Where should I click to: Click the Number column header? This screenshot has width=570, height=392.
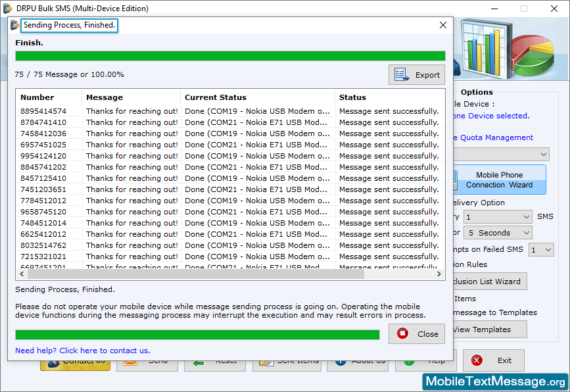(x=49, y=97)
